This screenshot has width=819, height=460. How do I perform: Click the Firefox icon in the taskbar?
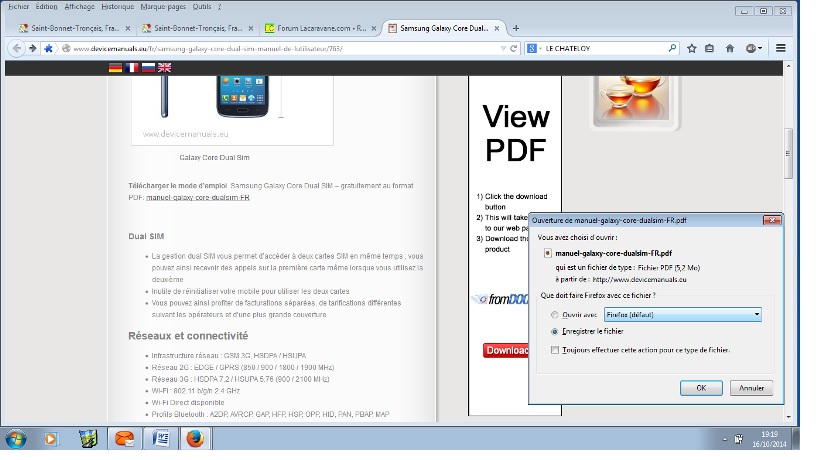click(194, 438)
